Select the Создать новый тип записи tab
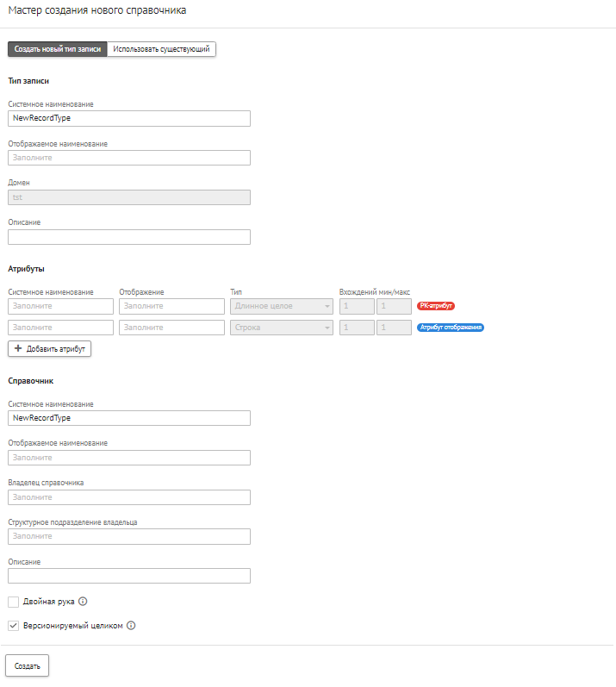616x687 pixels. point(58,49)
